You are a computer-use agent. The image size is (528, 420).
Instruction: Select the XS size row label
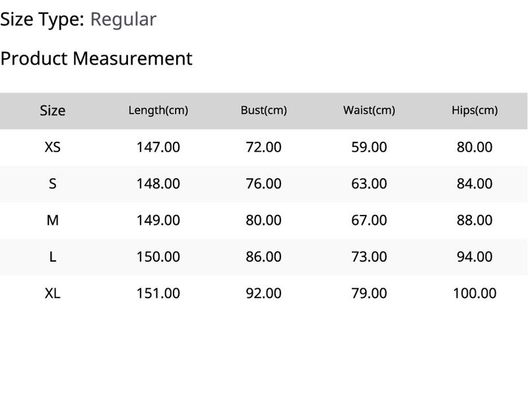53,147
